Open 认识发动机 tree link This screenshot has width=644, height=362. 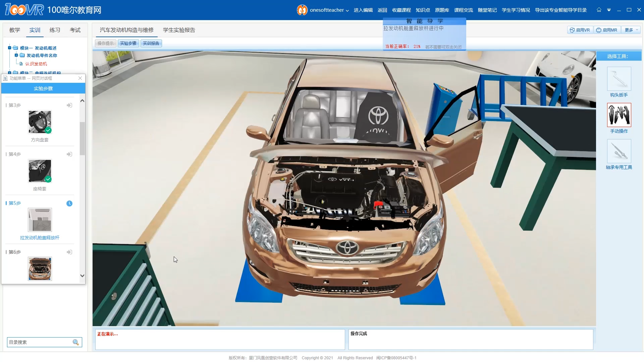pyautogui.click(x=36, y=64)
